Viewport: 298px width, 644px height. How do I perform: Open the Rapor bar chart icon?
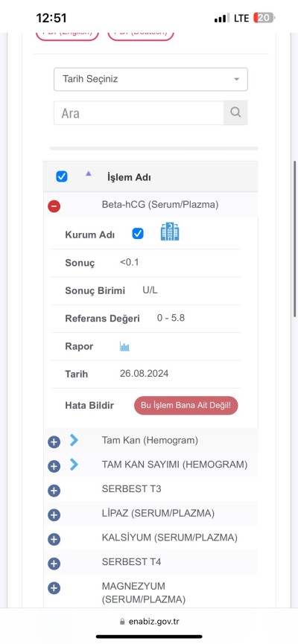pos(124,346)
